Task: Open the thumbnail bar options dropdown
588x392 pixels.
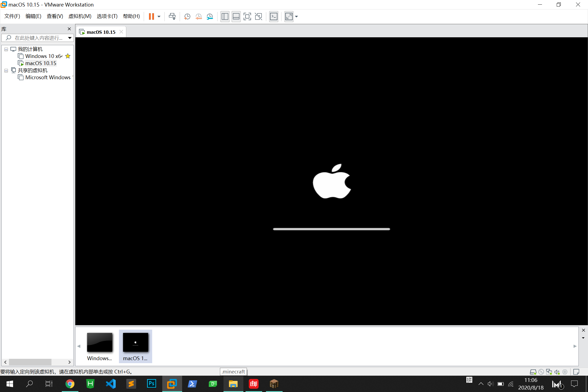Action: 583,338
